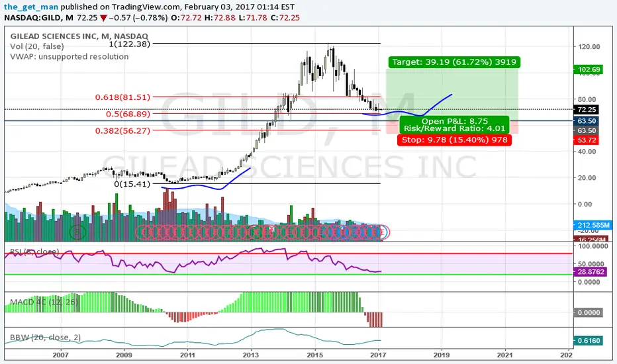Select the 0.382(56.27) Fibonacci level label
This screenshot has height=364, width=617.
coord(122,130)
